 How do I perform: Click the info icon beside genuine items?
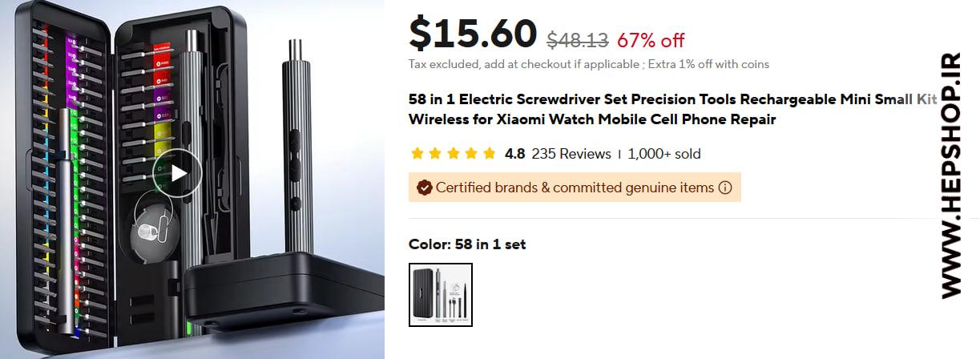point(725,188)
